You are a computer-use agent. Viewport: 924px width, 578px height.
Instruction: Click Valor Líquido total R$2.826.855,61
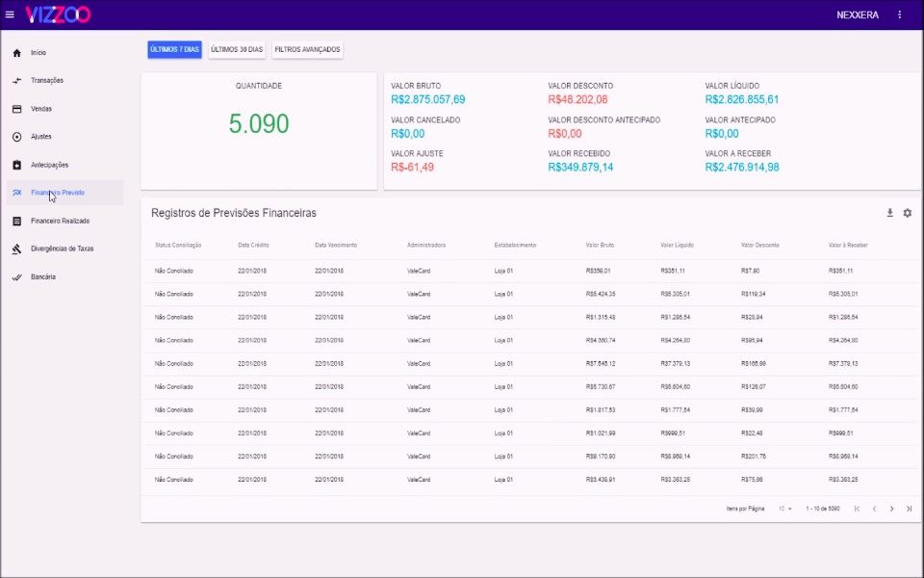[742, 99]
